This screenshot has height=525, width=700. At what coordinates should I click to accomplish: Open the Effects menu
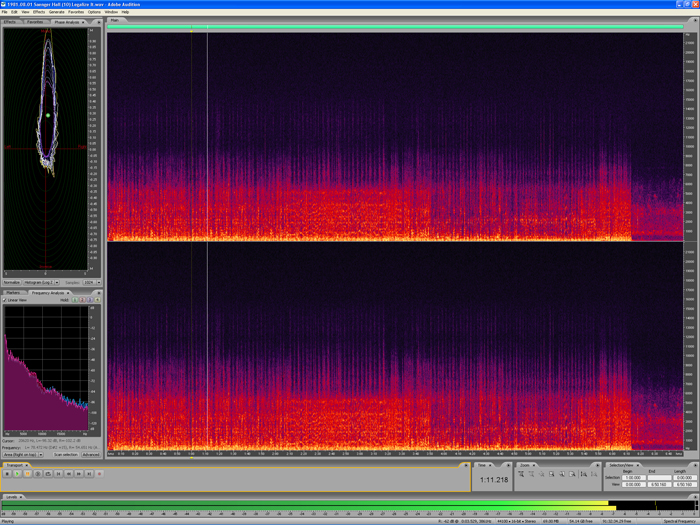39,12
